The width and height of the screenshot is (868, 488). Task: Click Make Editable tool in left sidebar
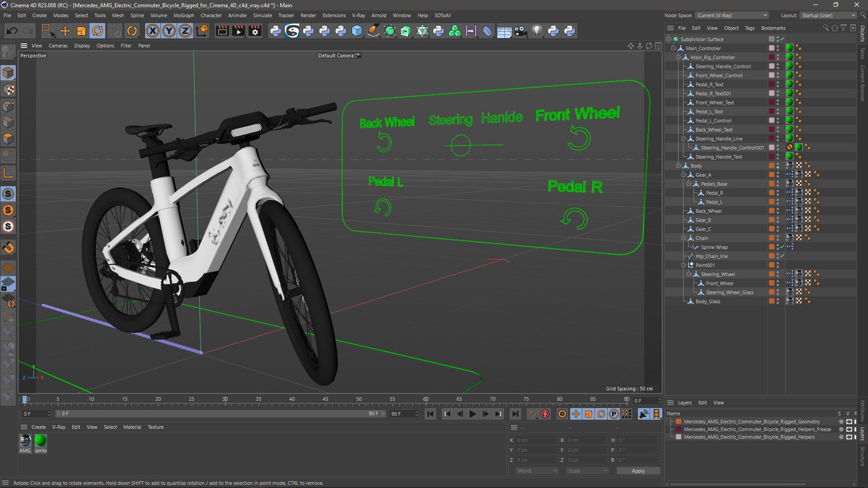(8, 53)
